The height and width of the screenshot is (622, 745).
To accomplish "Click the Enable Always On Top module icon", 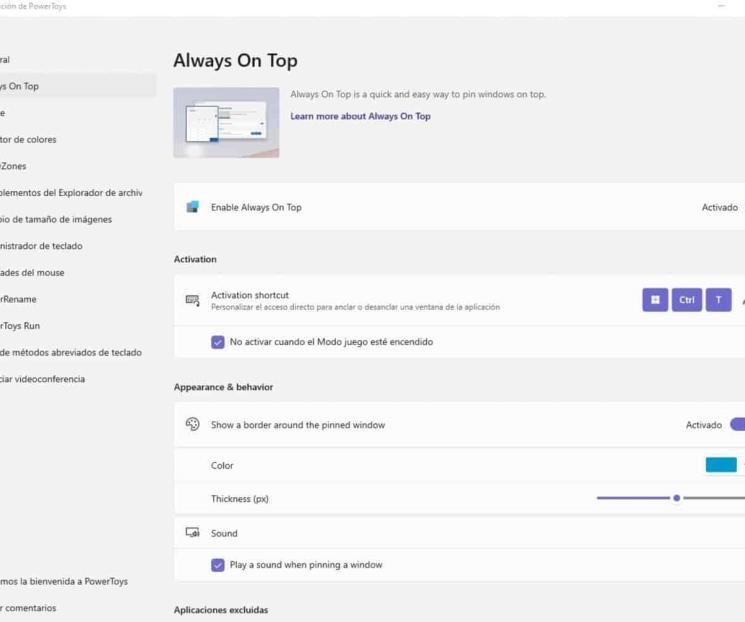I will 192,207.
